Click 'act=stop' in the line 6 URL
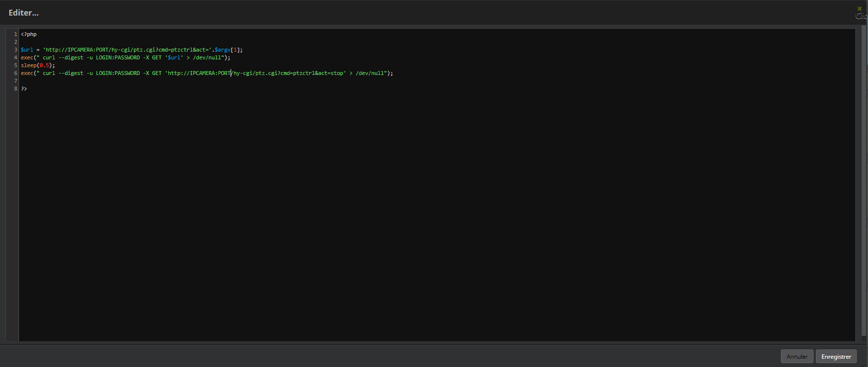The width and height of the screenshot is (868, 367). [330, 73]
